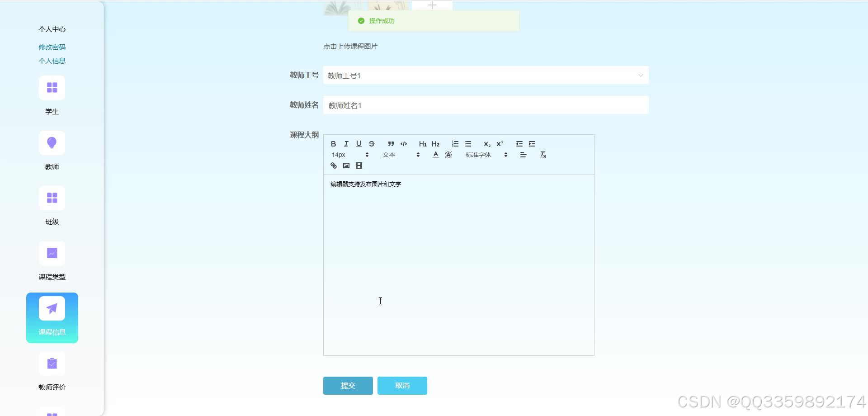Apply H1 heading style
The width and height of the screenshot is (868, 416).
(422, 144)
